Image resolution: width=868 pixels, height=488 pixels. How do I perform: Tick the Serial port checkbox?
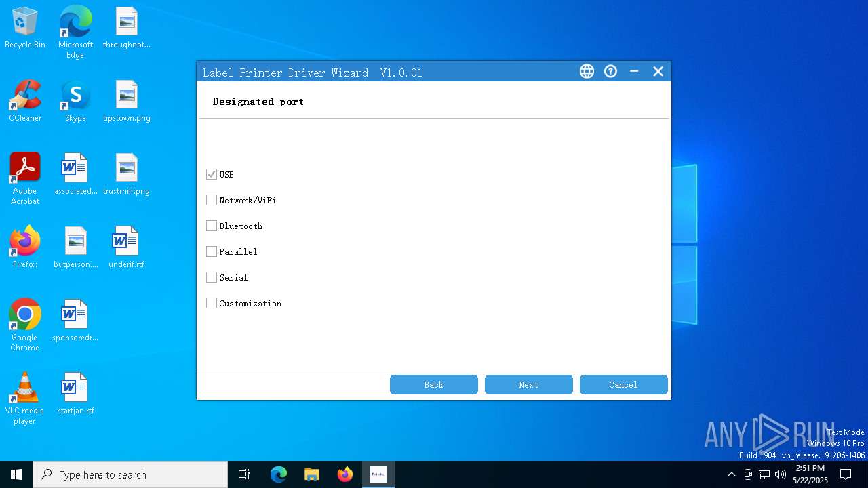212,277
